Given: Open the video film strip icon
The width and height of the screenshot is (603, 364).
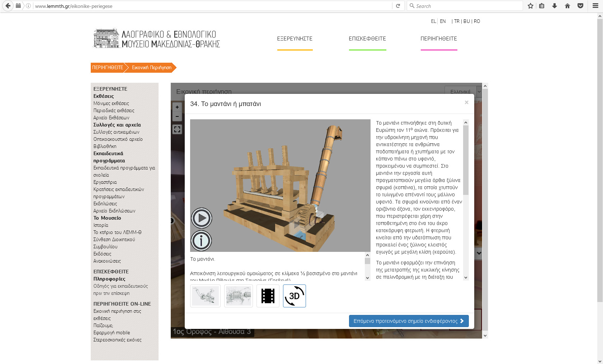Looking at the screenshot, I should coord(268,296).
